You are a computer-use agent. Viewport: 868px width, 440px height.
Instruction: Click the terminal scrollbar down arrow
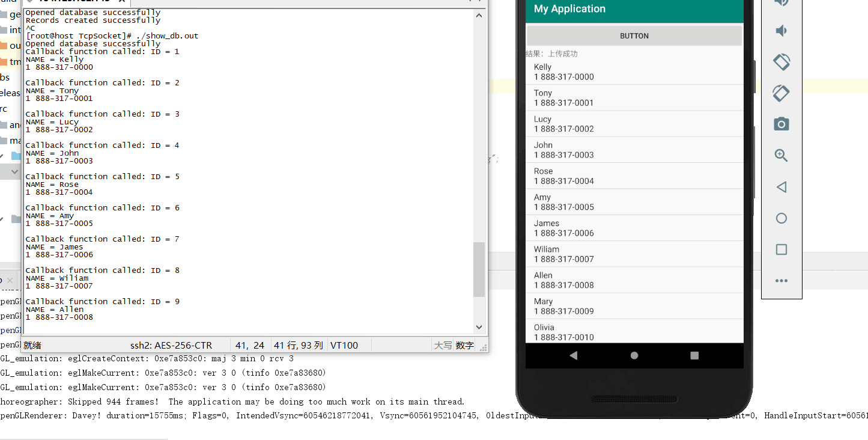pos(479,327)
